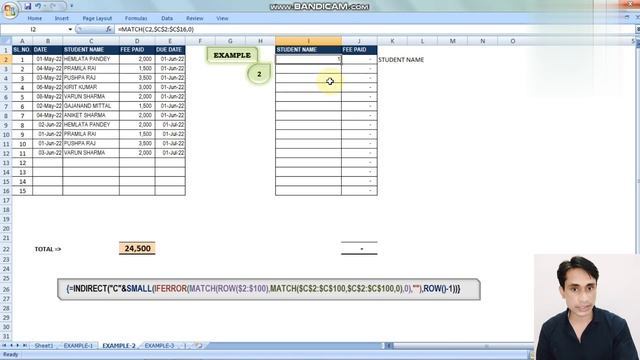640x360 pixels.
Task: Select column M header
Action: pos(452,41)
